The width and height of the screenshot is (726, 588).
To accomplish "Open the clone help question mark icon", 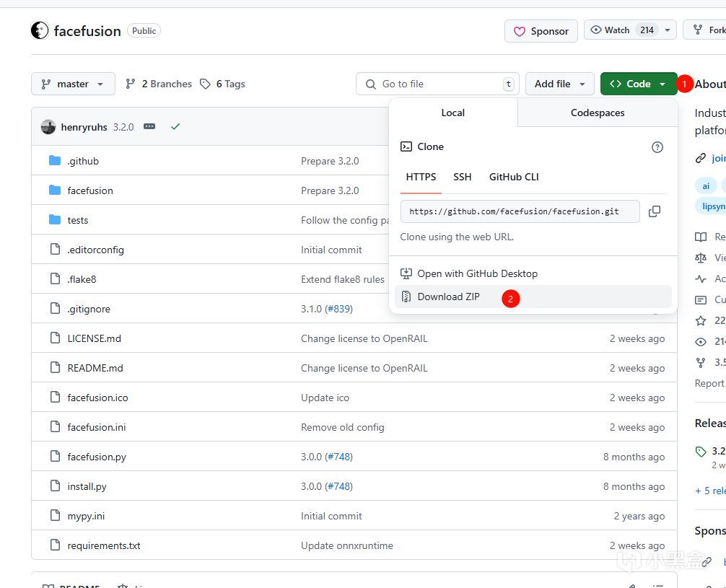I will tap(657, 147).
